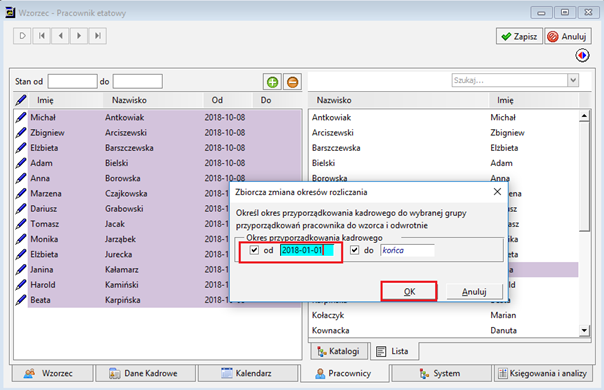The height and width of the screenshot is (390, 604).
Task: Click the green plus add button
Action: click(x=272, y=82)
